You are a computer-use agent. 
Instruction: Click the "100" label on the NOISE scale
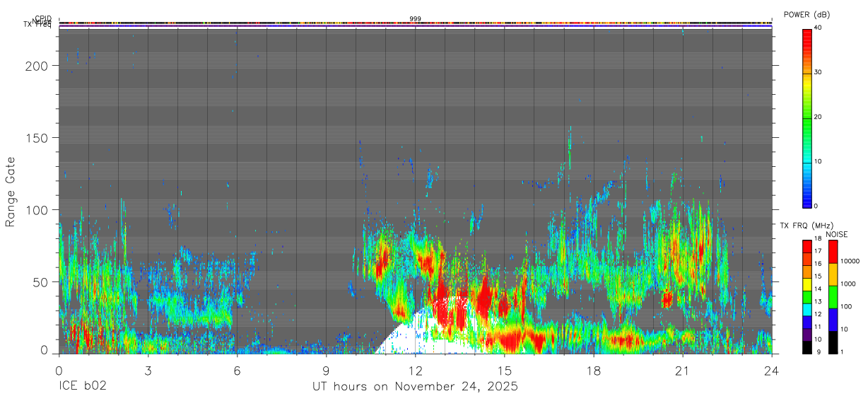click(x=847, y=307)
